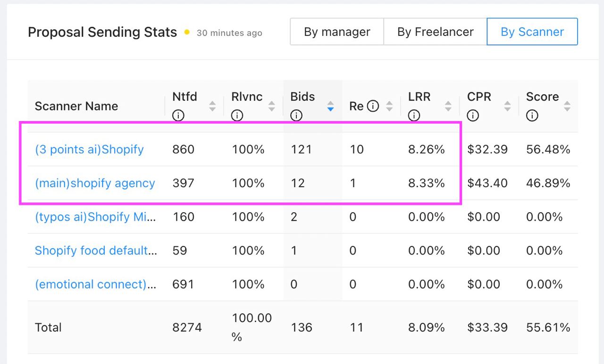Select the 160 Ntfd value
Image resolution: width=604 pixels, height=364 pixels.
coord(183,217)
